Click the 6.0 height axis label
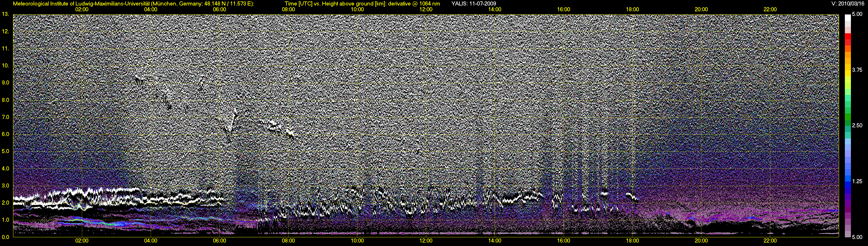868x246 pixels. point(6,134)
